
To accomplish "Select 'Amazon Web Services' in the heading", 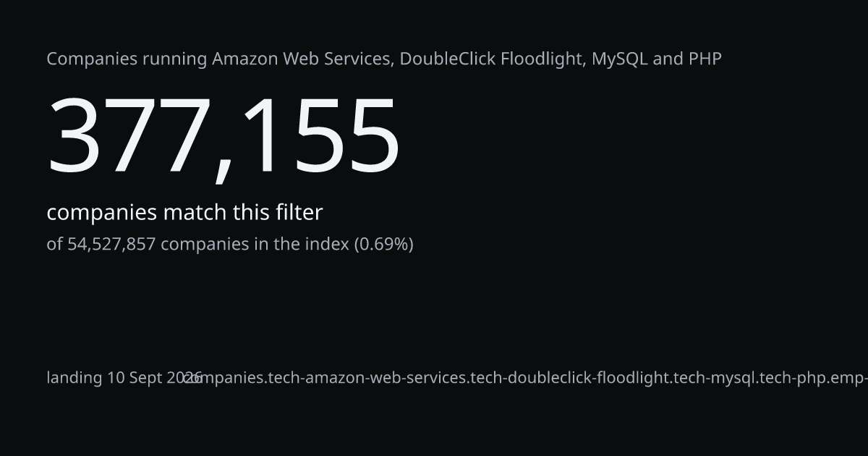I will [x=303, y=59].
